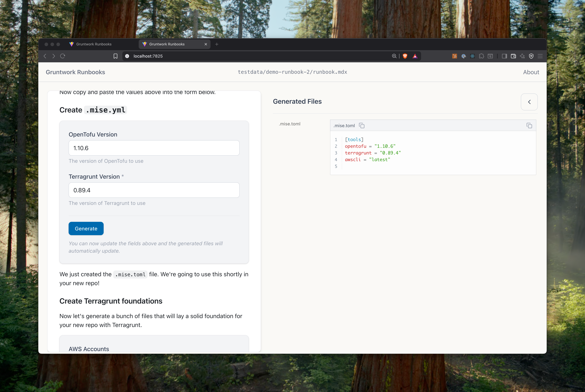Toggle the browser sidebar panel

[x=505, y=56]
